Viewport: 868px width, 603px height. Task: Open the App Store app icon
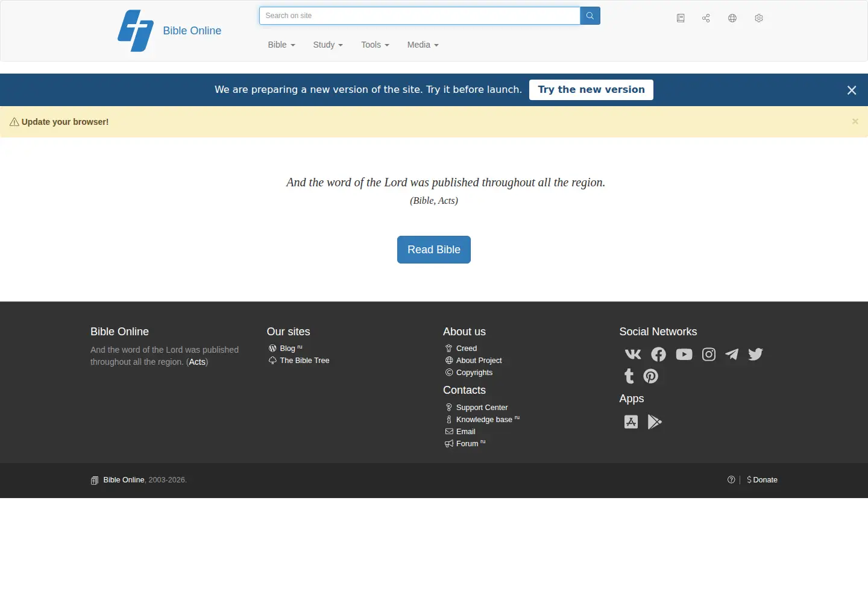(631, 422)
